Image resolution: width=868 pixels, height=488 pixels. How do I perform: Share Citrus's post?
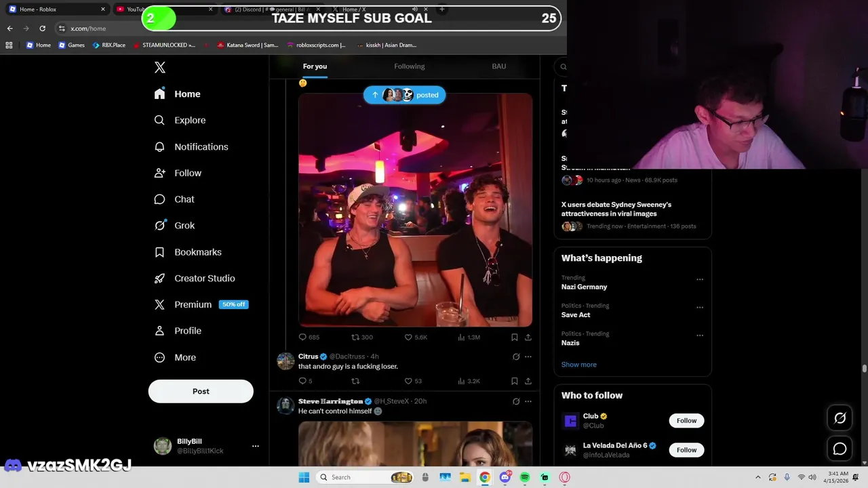tap(528, 381)
